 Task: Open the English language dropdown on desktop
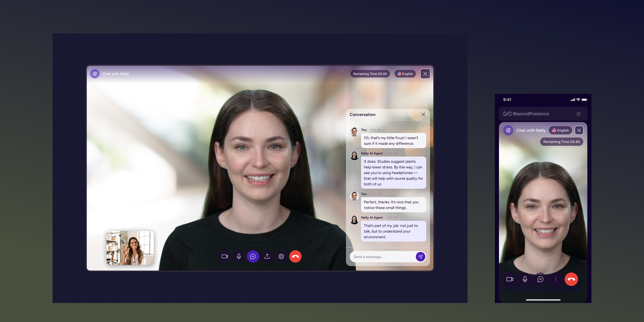(x=405, y=74)
